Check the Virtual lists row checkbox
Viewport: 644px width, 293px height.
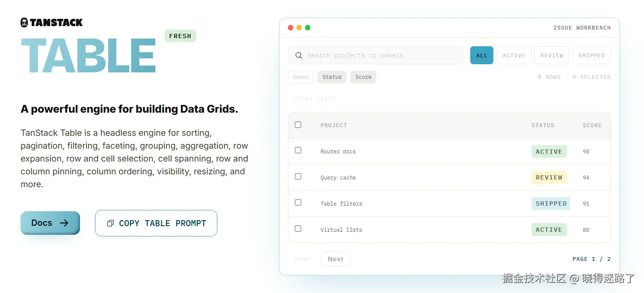[298, 229]
